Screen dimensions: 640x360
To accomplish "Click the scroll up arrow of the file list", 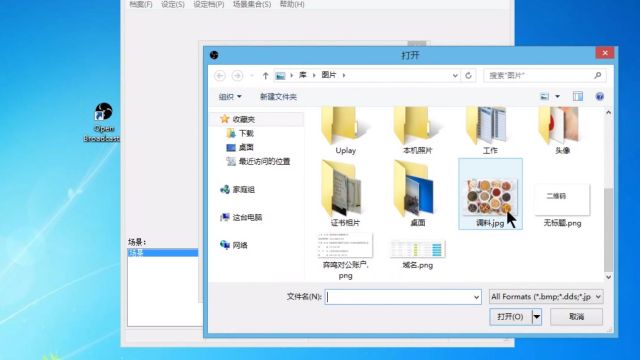I will click(608, 113).
